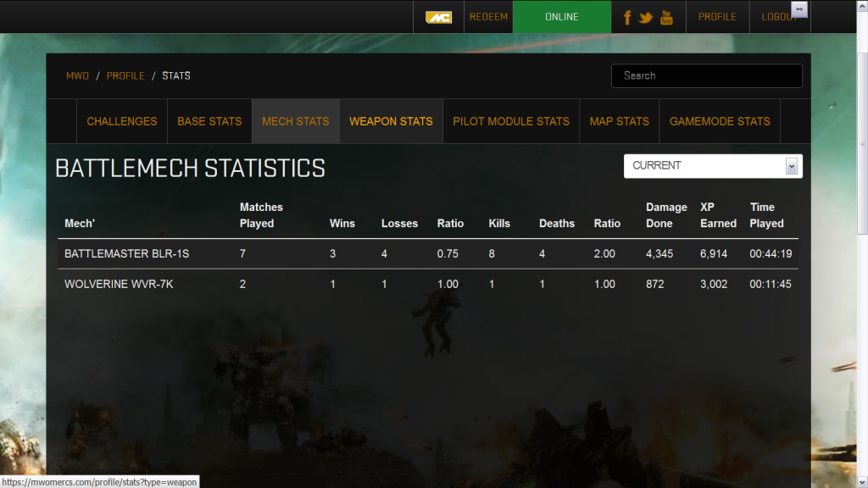Open the PILOT MODULE STATS tab
This screenshot has height=488, width=868.
511,121
